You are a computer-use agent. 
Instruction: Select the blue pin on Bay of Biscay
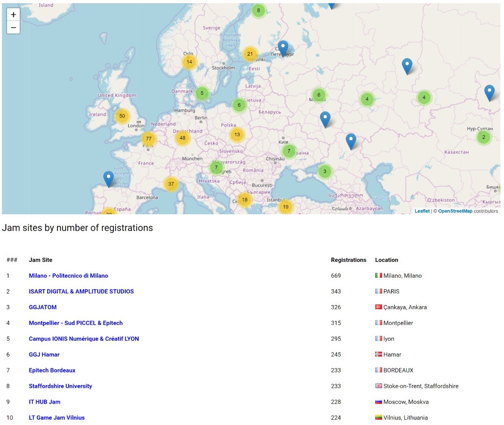108,179
